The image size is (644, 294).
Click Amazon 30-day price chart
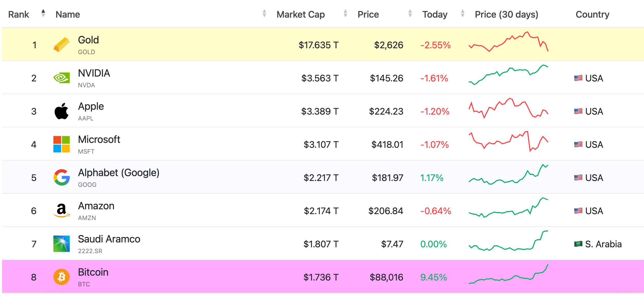click(508, 207)
